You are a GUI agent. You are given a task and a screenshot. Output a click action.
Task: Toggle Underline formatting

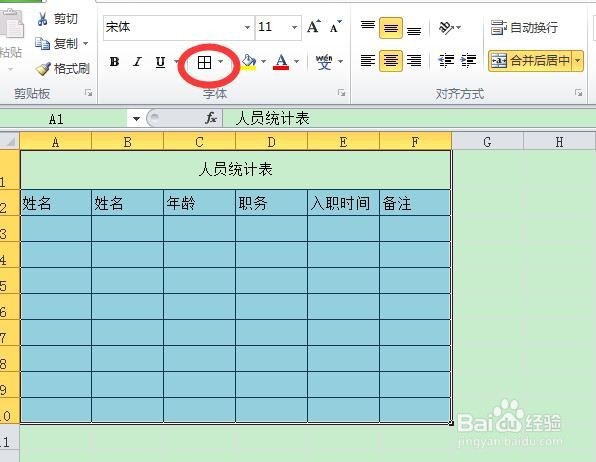160,62
